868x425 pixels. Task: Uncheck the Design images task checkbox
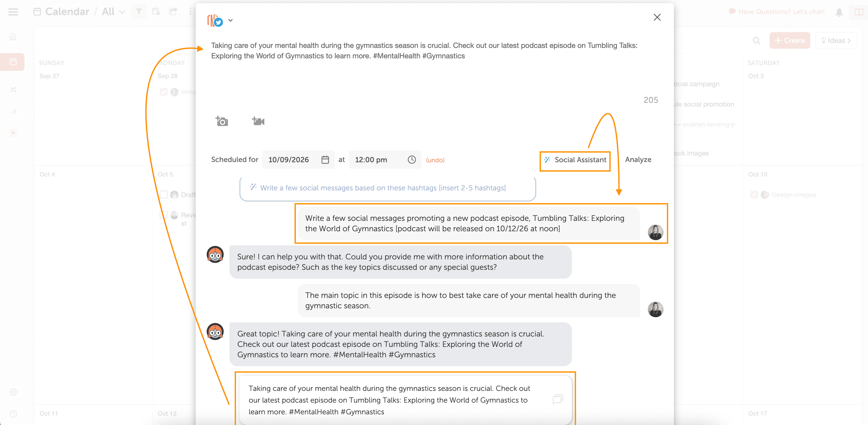tap(755, 195)
